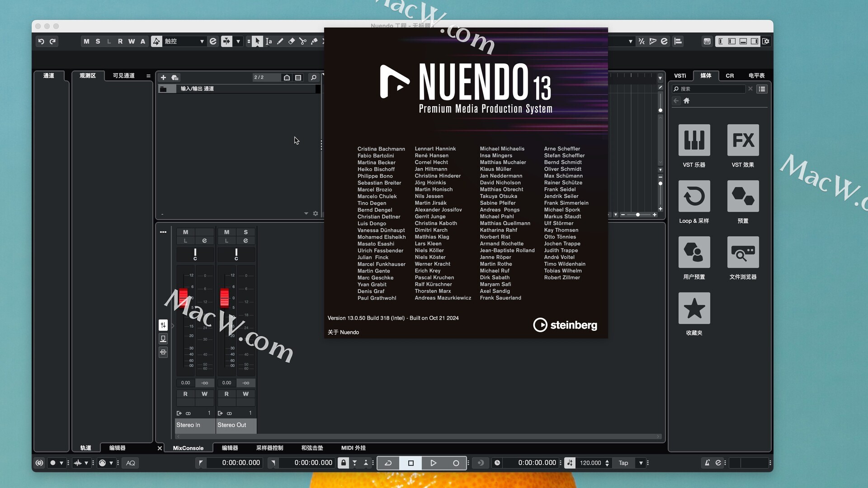The width and height of the screenshot is (868, 488).
Task: Toggle global Read automation R in toolbar
Action: click(120, 41)
